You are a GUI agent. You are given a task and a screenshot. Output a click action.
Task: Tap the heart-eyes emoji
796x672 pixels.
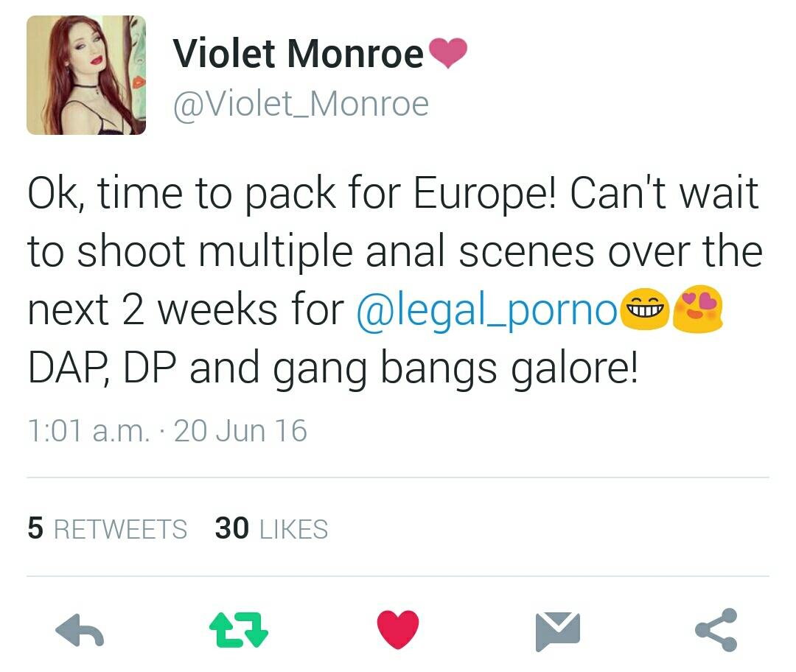click(x=698, y=308)
